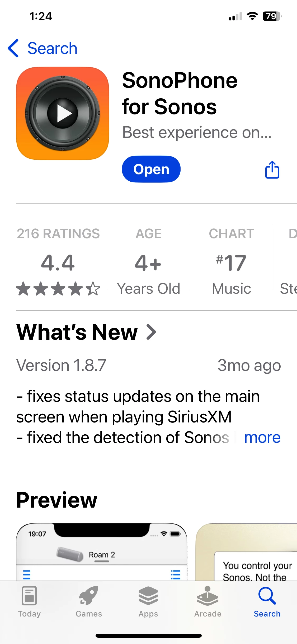Expand release notes via the more link
This screenshot has height=644, width=297.
[x=262, y=438]
